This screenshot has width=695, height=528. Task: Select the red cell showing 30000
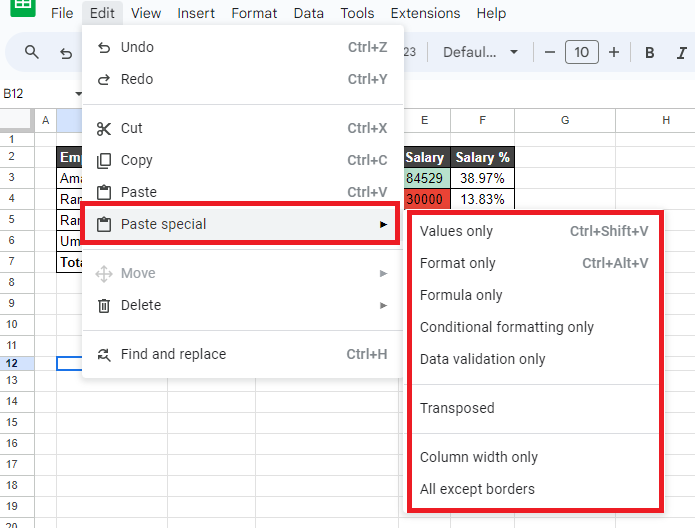click(x=426, y=199)
